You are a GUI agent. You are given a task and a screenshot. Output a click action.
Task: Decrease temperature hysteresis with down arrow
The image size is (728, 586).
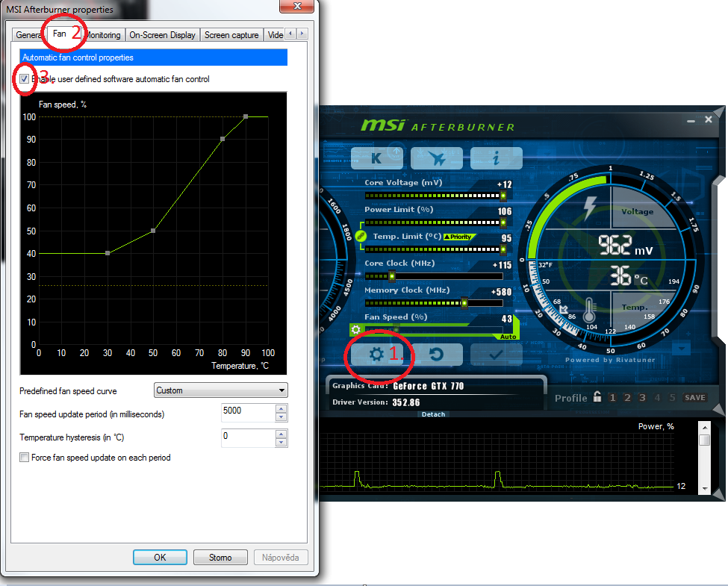[x=281, y=443]
